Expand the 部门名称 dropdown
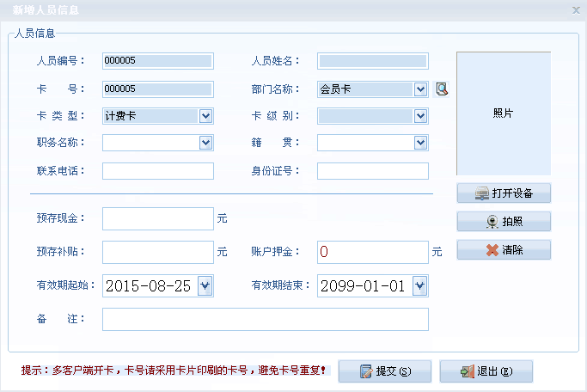Screen dimensions: 587x392 [420, 89]
